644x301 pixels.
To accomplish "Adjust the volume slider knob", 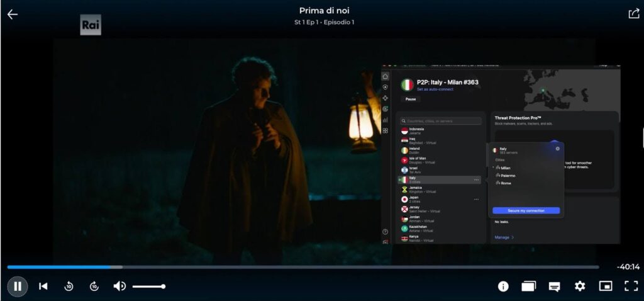I will pos(163,286).
